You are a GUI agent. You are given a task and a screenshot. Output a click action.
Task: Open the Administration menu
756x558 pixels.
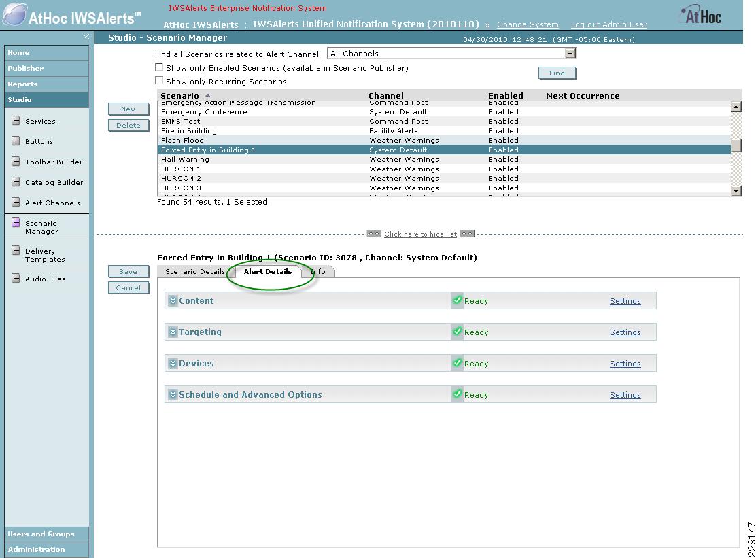pos(47,549)
